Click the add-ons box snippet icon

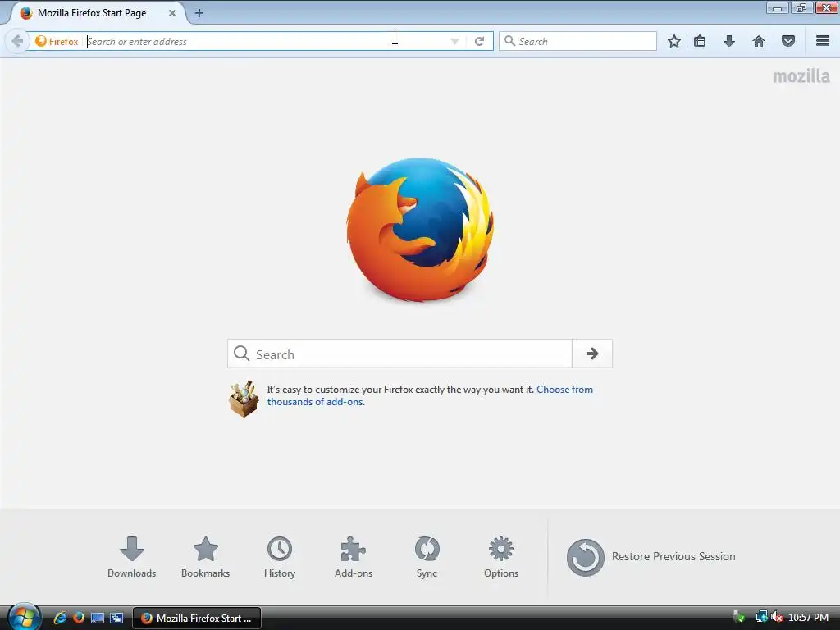click(244, 399)
